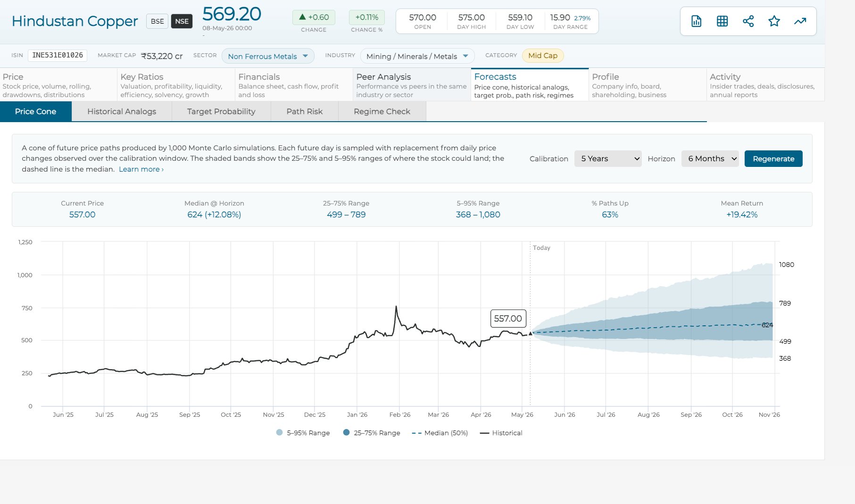This screenshot has height=504, width=855.
Task: Open the trend line chart icon
Action: click(800, 21)
